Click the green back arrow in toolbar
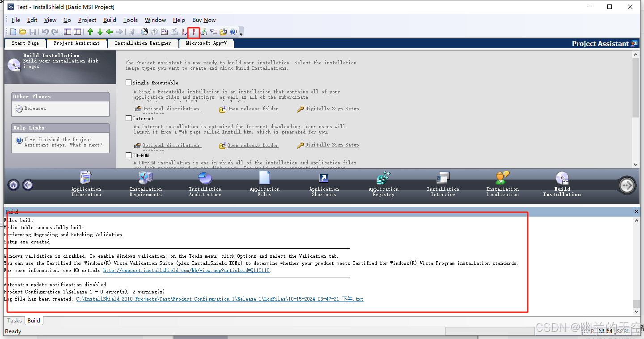This screenshot has height=339, width=644. pos(109,32)
